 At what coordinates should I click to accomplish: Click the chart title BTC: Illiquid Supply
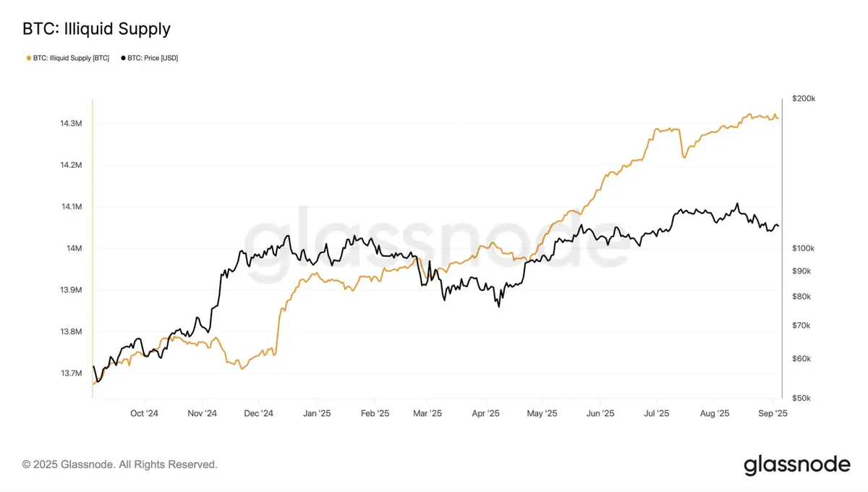(96, 29)
